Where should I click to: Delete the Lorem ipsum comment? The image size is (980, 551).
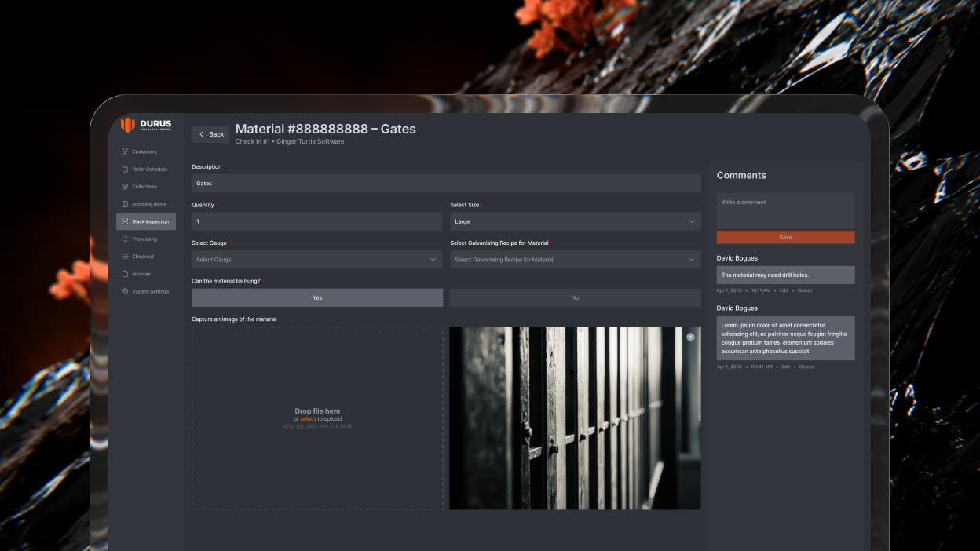[x=806, y=367]
